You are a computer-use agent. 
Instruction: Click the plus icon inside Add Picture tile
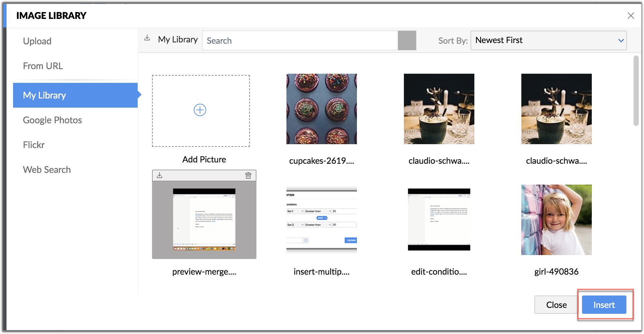[200, 110]
